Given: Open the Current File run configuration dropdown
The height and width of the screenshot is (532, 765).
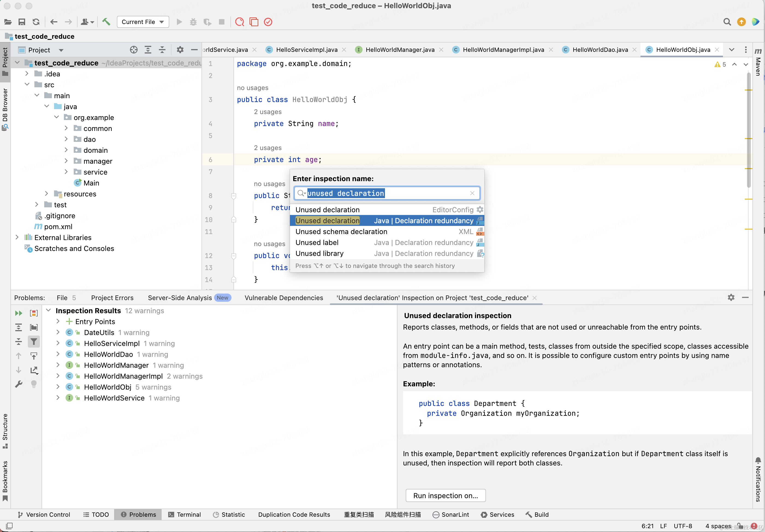Looking at the screenshot, I should tap(143, 22).
